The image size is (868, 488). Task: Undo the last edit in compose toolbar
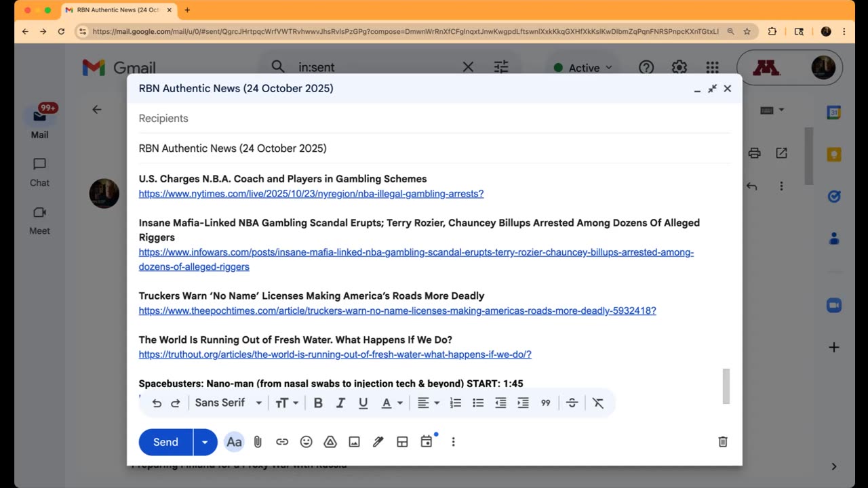(x=157, y=403)
